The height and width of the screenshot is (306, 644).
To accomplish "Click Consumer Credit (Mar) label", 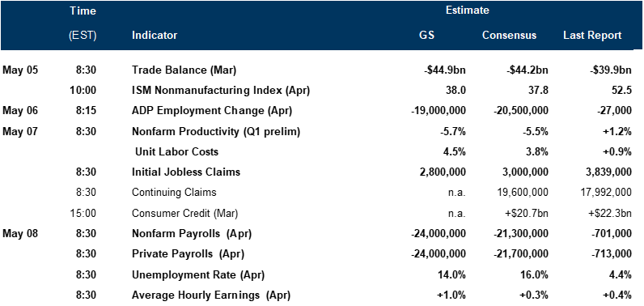I will 184,214.
